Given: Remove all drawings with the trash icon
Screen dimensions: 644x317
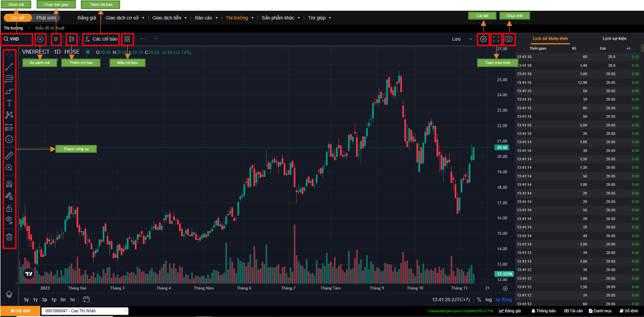Looking at the screenshot, I should [x=9, y=237].
